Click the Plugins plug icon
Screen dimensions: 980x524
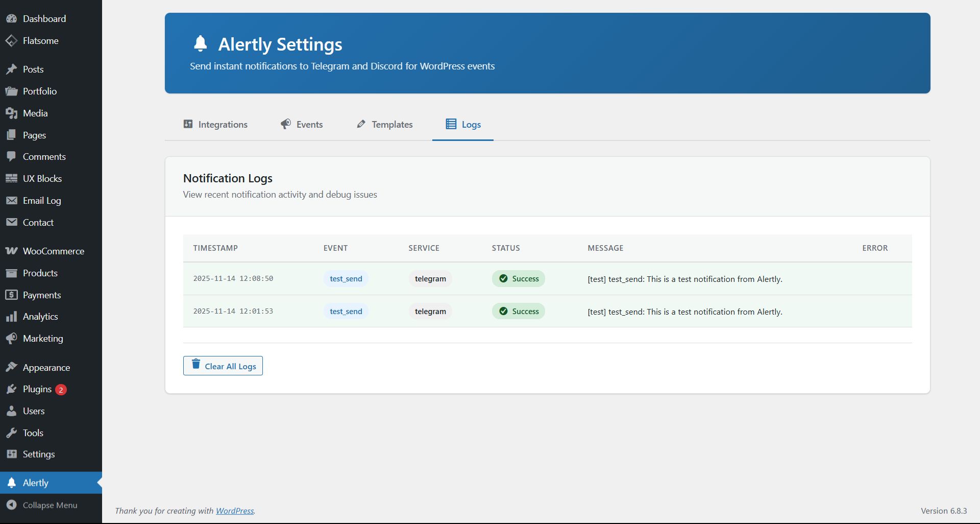[11, 390]
